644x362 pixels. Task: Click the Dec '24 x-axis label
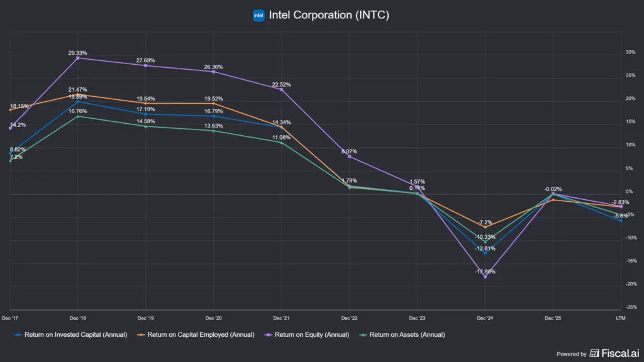point(485,318)
